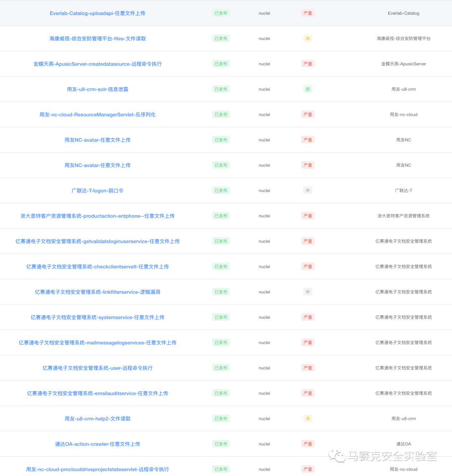
Task: Click nuclei cell in ResourceManagerServlet row
Action: tap(264, 115)
